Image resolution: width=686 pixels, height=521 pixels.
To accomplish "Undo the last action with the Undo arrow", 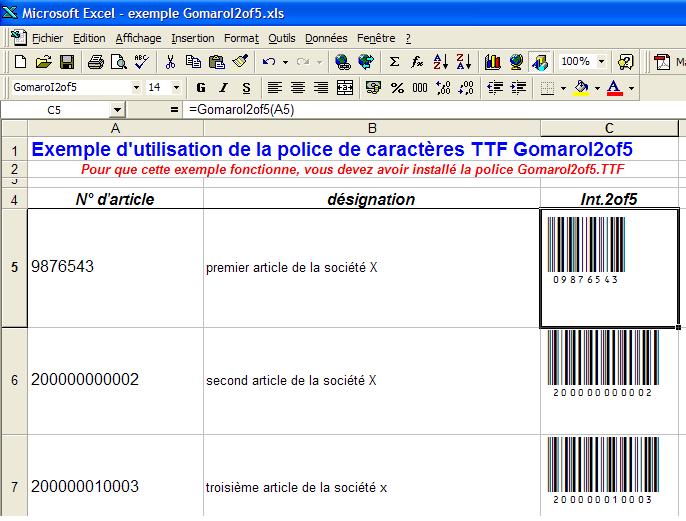I will click(269, 62).
